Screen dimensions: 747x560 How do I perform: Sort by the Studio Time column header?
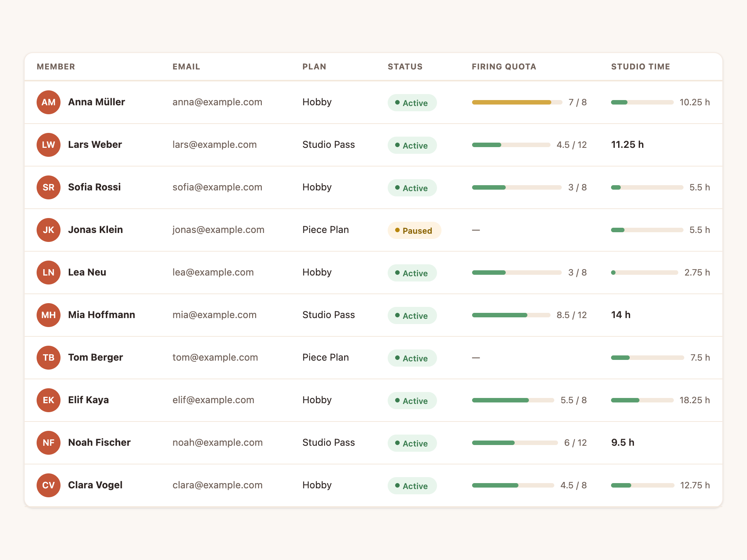tap(641, 67)
